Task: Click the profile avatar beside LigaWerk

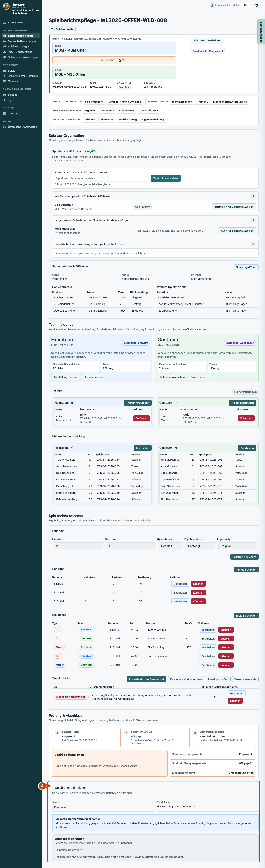Action: 6,6
